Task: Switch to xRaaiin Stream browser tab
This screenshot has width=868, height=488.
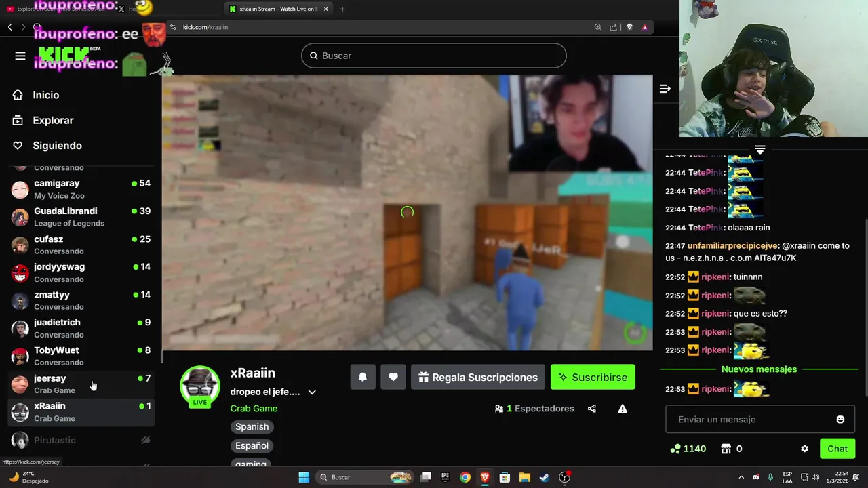Action: (x=278, y=9)
